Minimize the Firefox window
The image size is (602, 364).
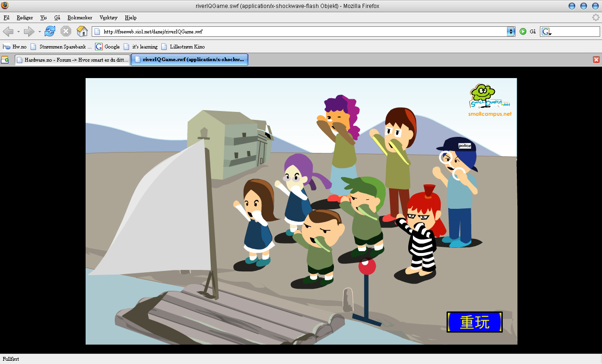click(x=572, y=6)
